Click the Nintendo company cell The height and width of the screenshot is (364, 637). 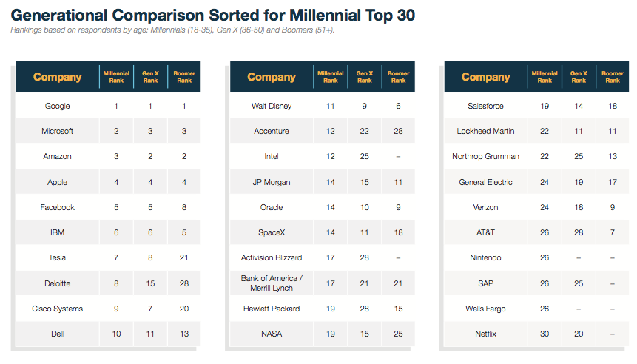(x=485, y=258)
